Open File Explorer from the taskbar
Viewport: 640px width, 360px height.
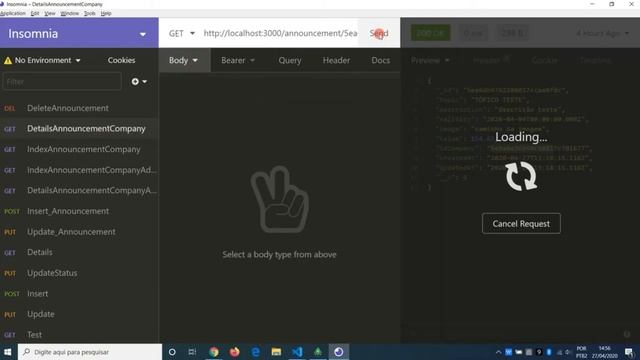point(276,352)
